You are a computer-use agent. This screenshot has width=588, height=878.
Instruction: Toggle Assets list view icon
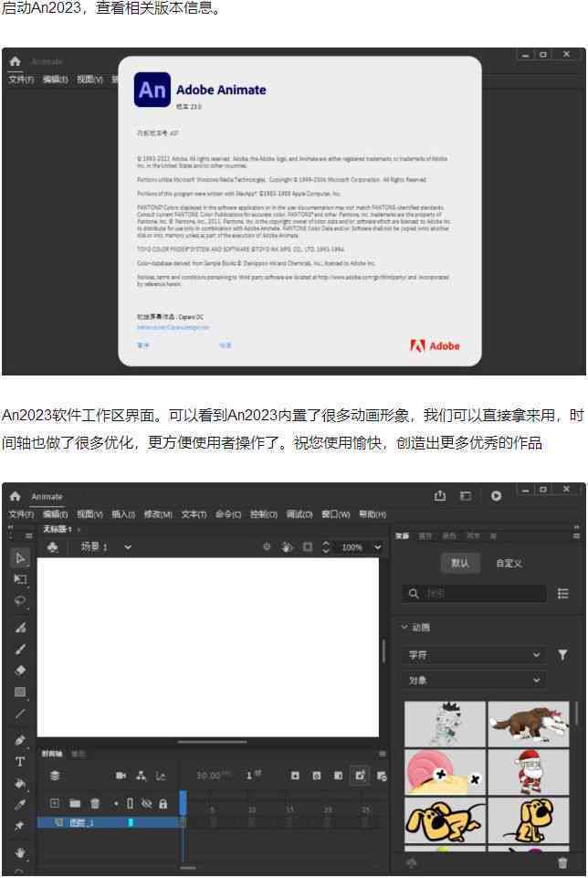pos(562,594)
